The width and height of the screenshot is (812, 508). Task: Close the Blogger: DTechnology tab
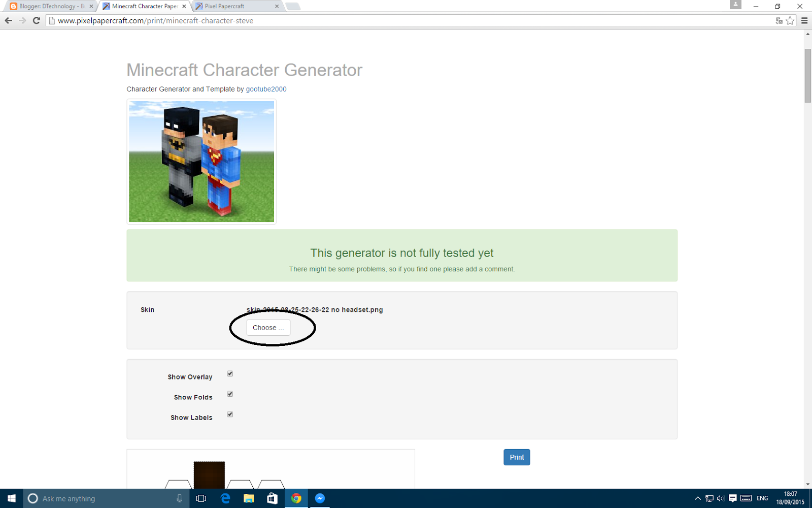pos(91,7)
